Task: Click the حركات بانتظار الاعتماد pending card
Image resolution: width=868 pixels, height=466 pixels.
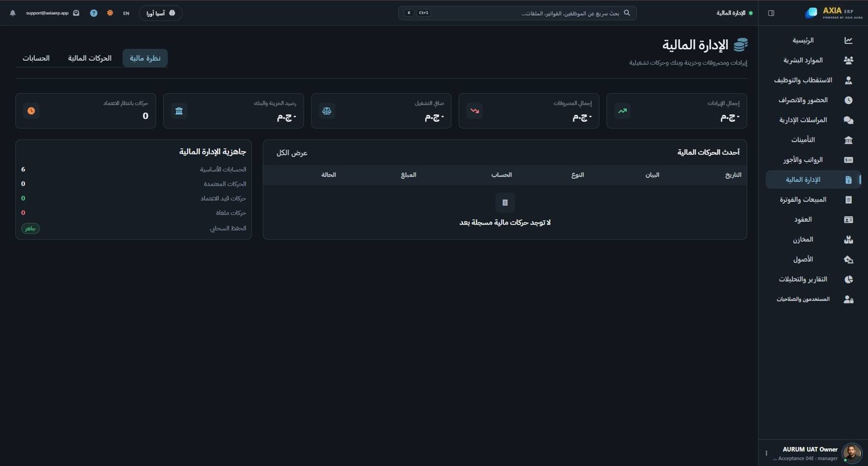Action: click(86, 111)
